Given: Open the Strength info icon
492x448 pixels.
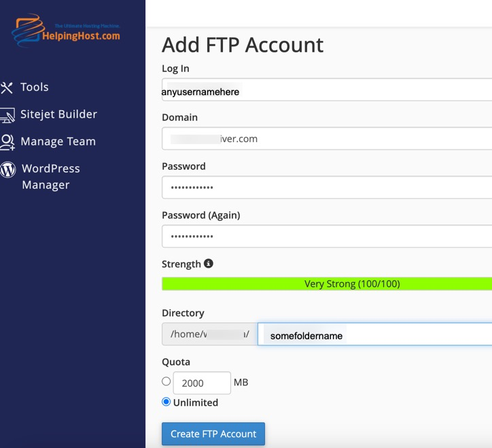Looking at the screenshot, I should [209, 263].
